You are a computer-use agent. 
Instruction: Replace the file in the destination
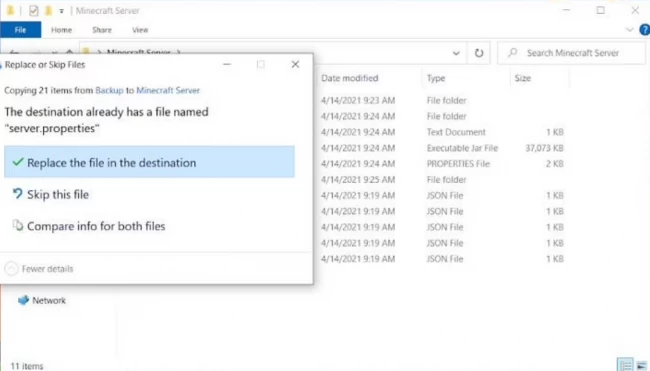149,162
